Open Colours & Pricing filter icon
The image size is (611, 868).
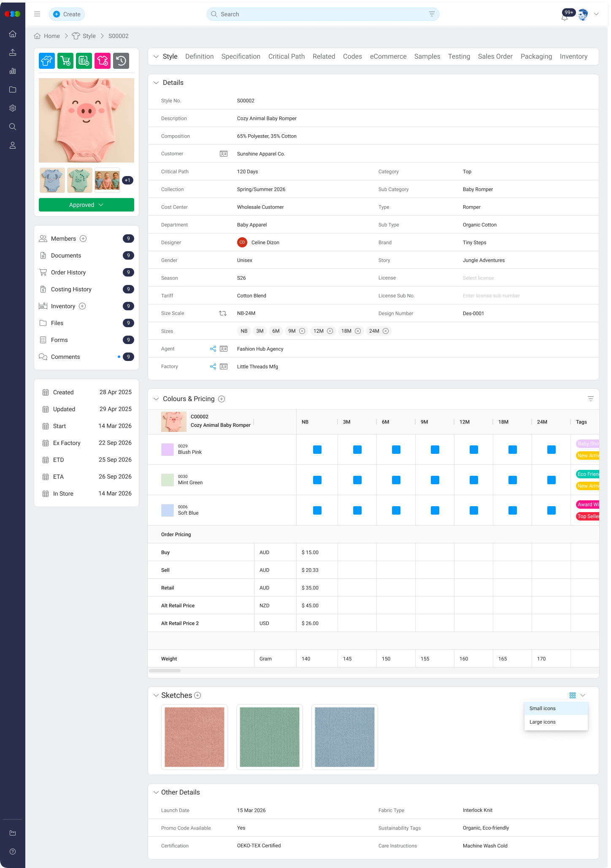[x=590, y=399]
